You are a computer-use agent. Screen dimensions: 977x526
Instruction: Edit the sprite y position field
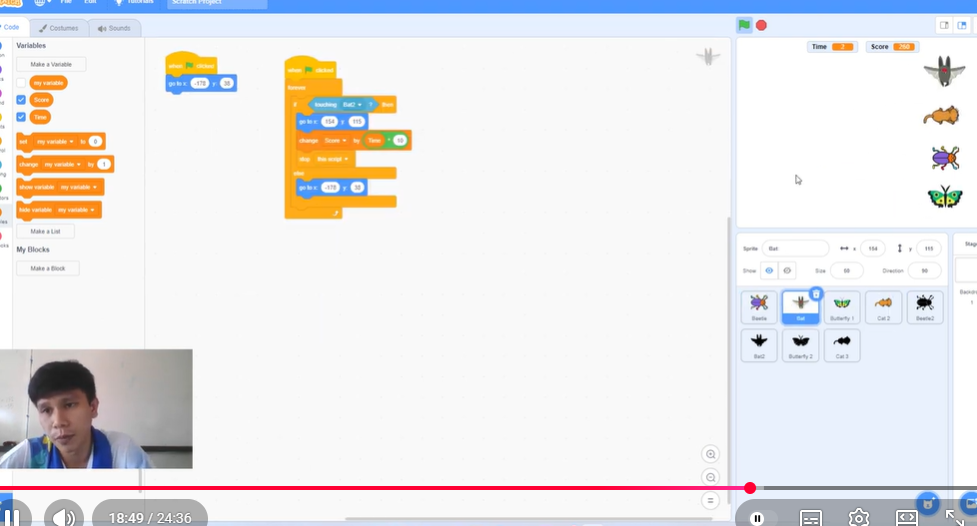click(x=929, y=249)
